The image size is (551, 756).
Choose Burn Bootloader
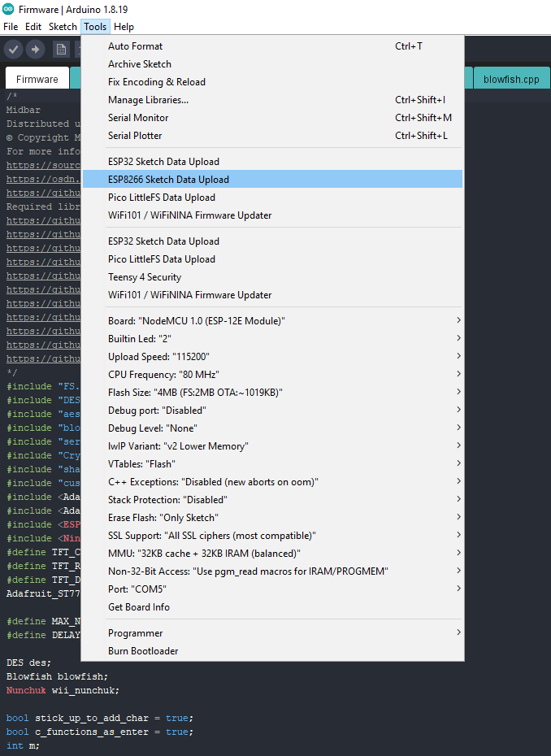143,650
